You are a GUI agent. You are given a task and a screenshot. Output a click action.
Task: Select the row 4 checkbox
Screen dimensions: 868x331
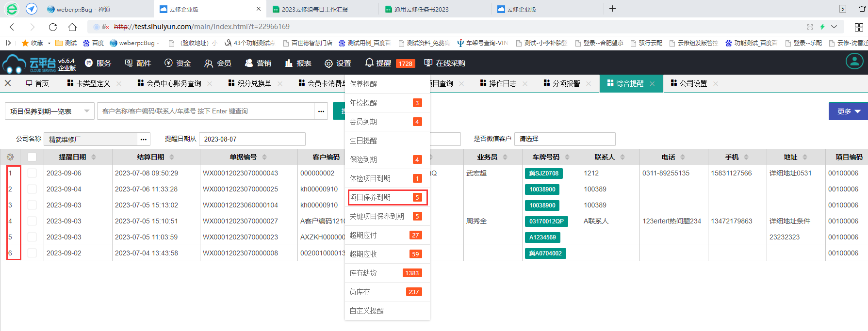pos(32,221)
